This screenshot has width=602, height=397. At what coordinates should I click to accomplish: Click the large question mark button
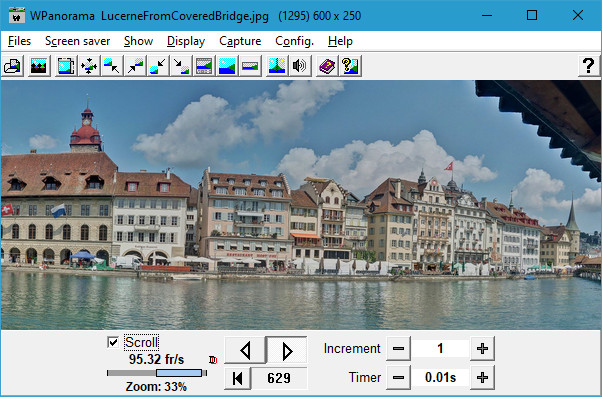click(589, 66)
